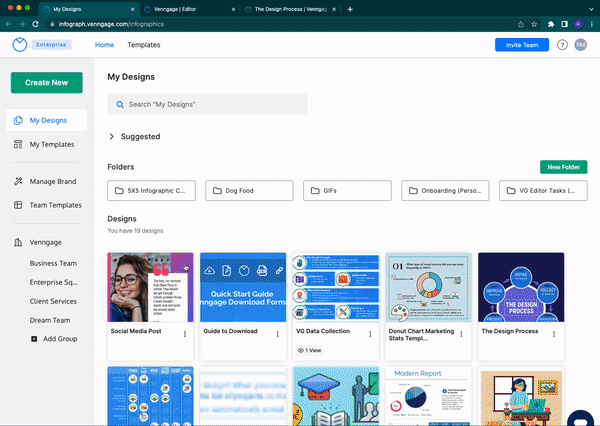Click the folder icon of Dog Food
Screen dimensions: 600x426
217,191
